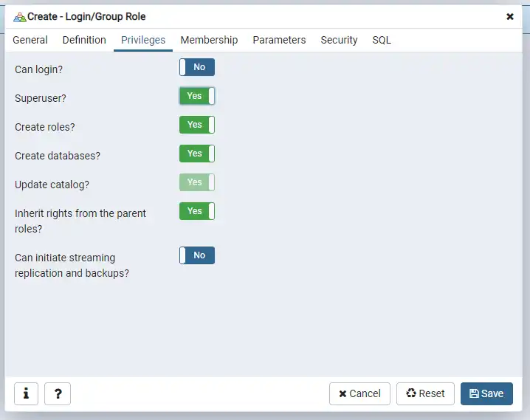Click the info icon button

[26, 393]
